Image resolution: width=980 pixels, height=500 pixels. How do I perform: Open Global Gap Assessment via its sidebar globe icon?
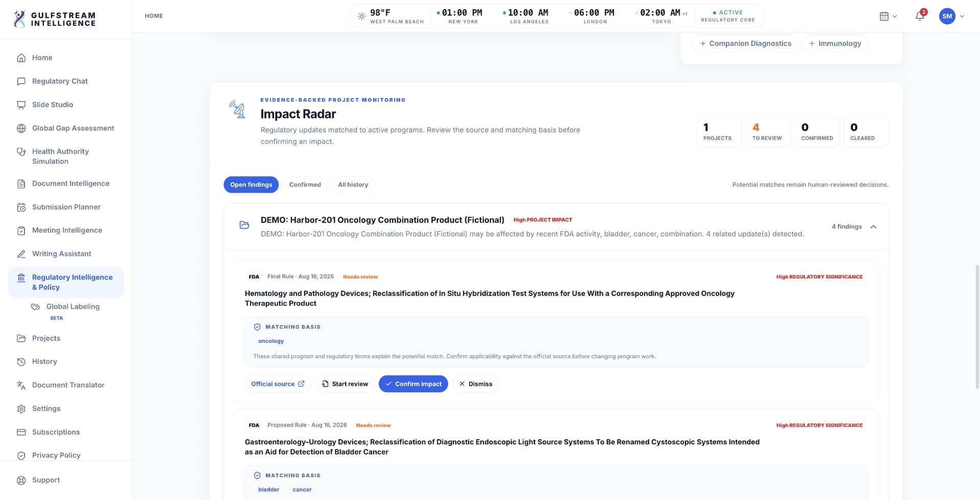click(21, 128)
